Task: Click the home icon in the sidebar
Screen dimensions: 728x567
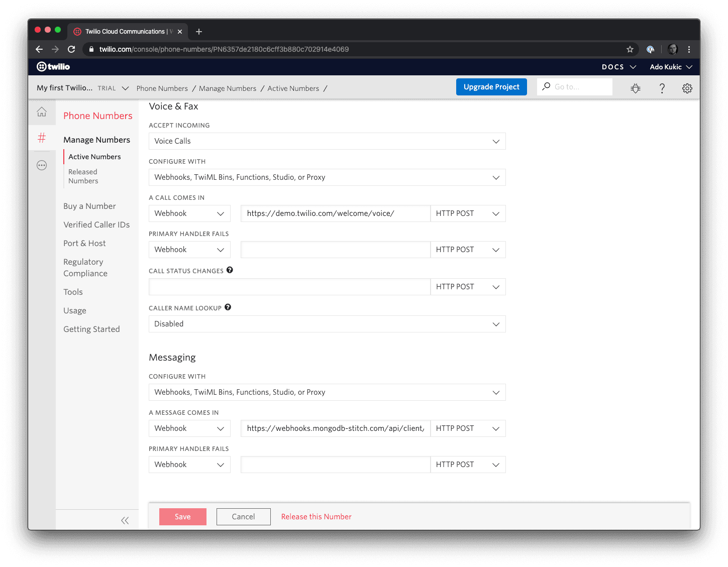Action: [42, 112]
